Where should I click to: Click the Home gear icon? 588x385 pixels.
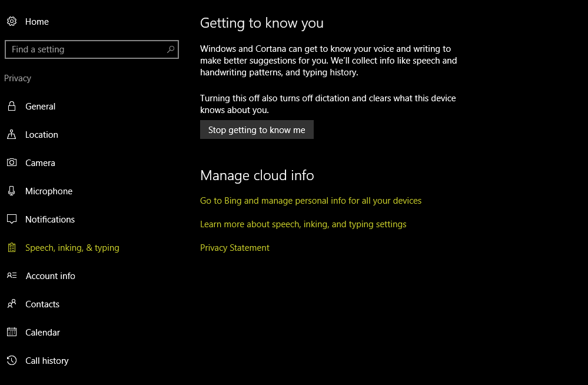12,21
